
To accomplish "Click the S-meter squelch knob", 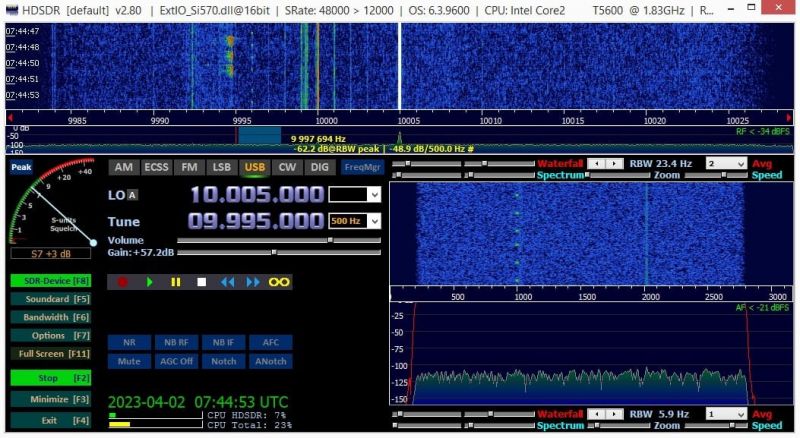I will click(93, 243).
